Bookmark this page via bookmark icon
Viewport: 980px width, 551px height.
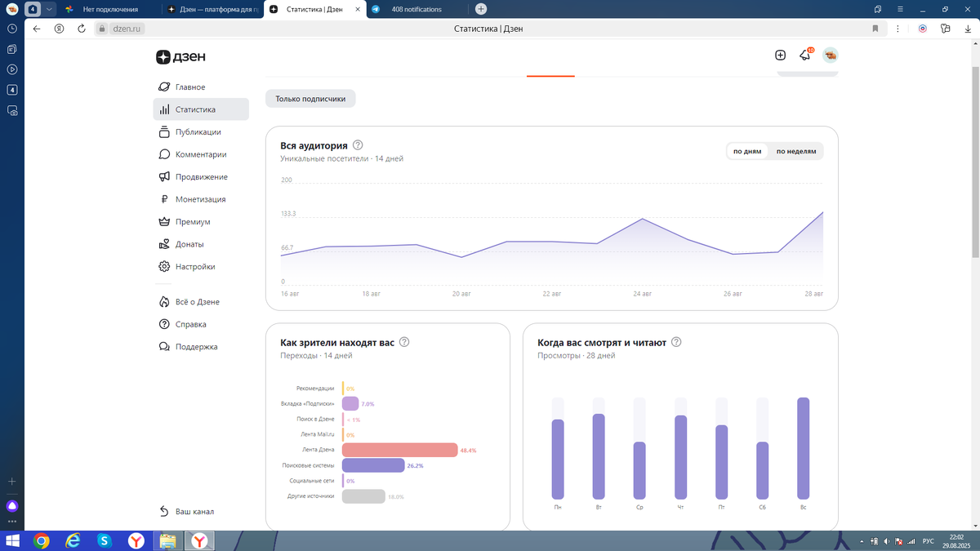coord(875,29)
